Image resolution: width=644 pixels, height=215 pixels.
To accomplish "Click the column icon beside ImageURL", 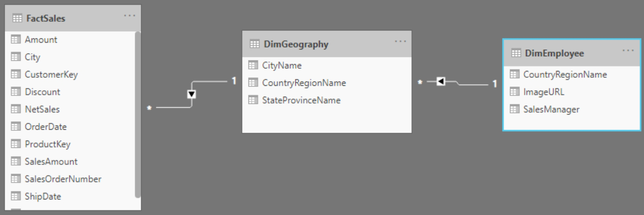I will (514, 92).
